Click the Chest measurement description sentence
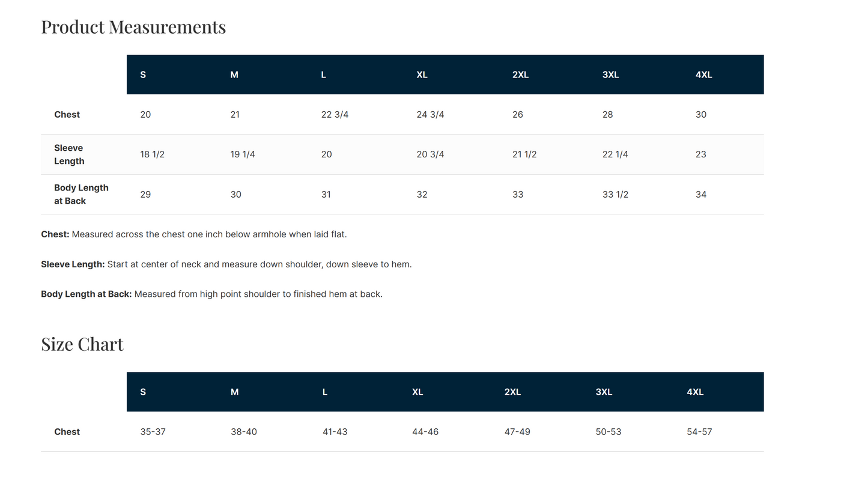Image resolution: width=868 pixels, height=486 pixels. (194, 234)
